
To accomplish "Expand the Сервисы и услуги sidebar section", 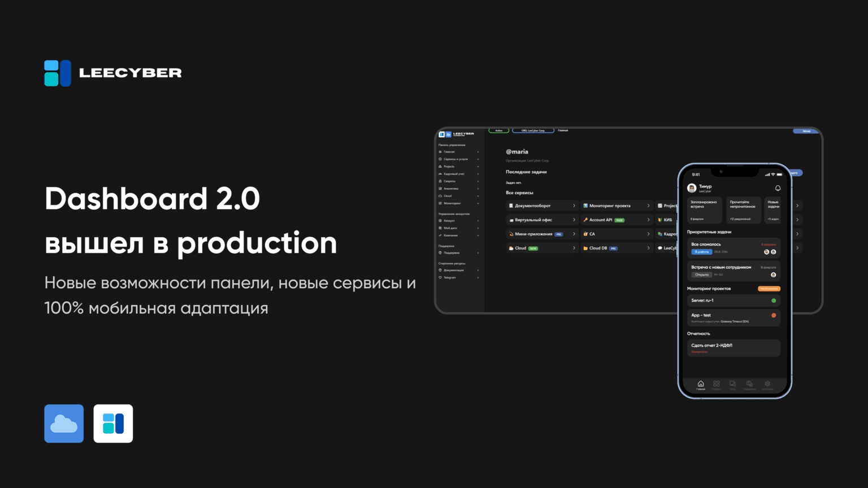I will click(457, 159).
